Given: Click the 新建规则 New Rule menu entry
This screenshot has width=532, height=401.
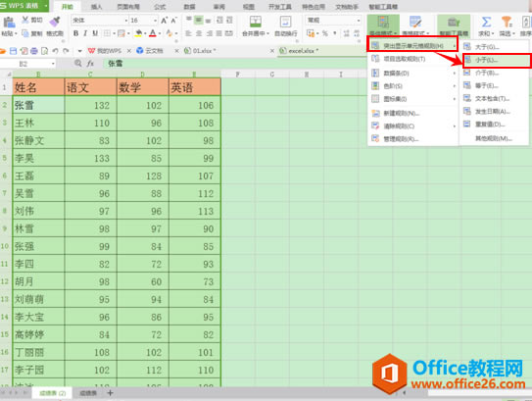Looking at the screenshot, I should pos(401,113).
